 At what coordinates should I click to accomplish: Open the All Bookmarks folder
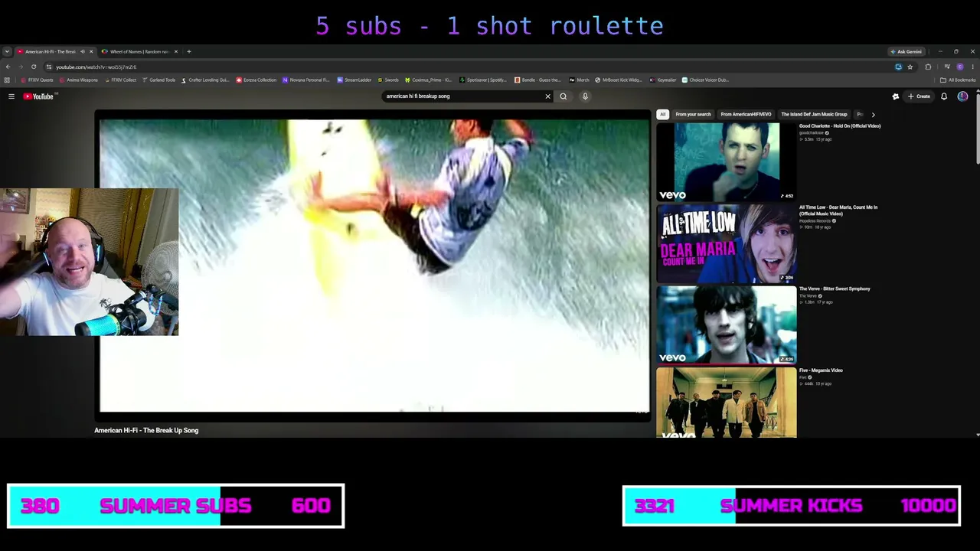click(959, 80)
